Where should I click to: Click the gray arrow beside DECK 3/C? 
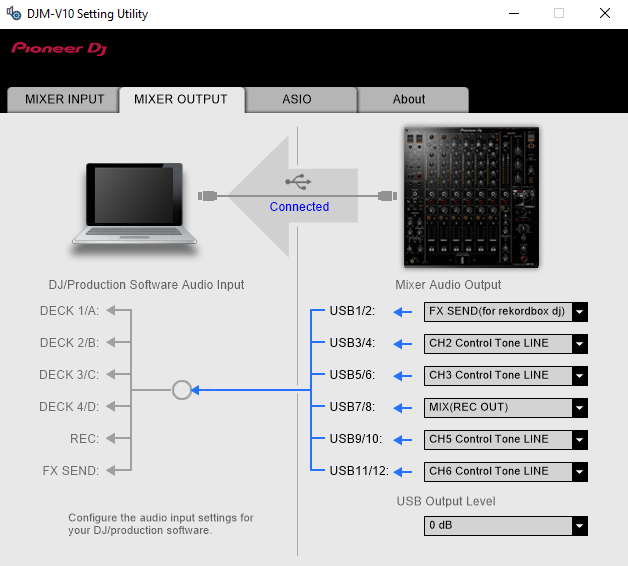113,374
